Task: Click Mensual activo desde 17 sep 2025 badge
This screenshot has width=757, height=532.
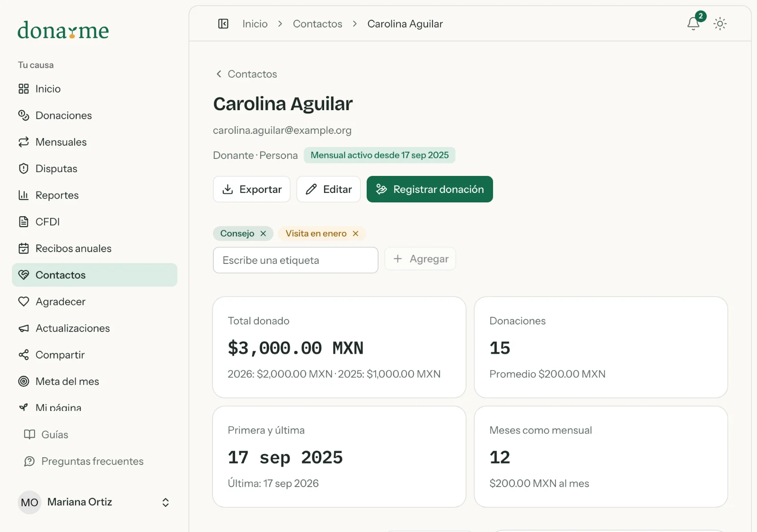Action: 379,155
